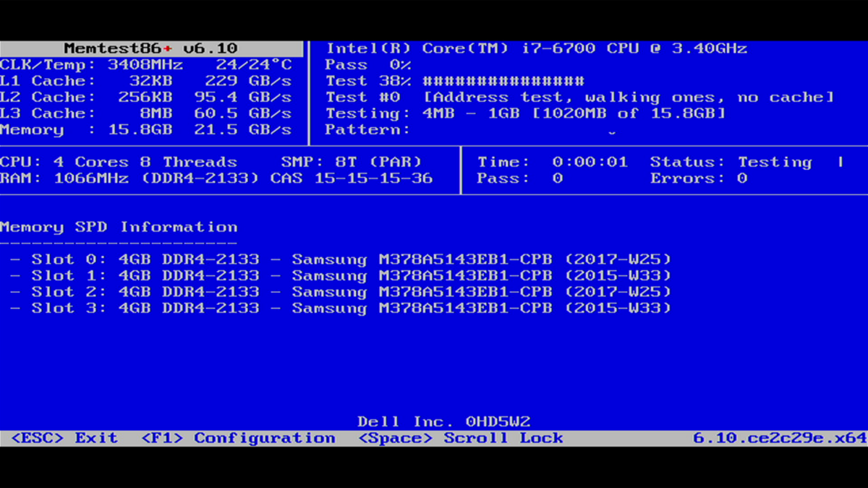868x488 pixels.
Task: Click the L1 speed 229 GB/s
Action: point(248,81)
